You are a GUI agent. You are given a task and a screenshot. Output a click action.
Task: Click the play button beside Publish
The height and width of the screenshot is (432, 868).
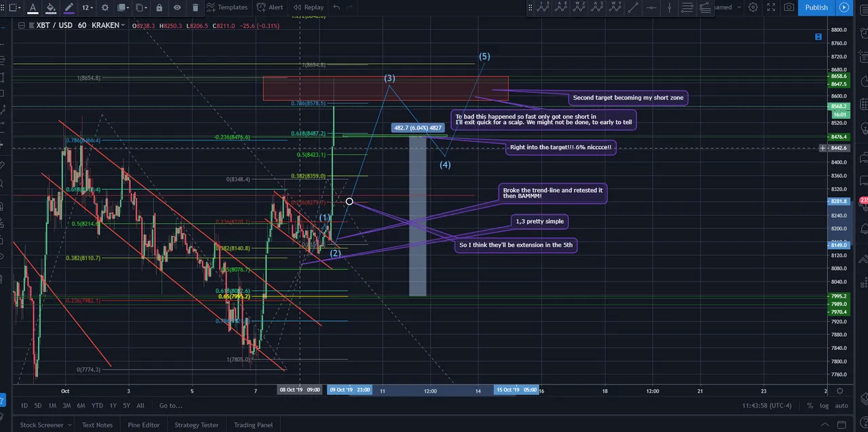[x=844, y=7]
